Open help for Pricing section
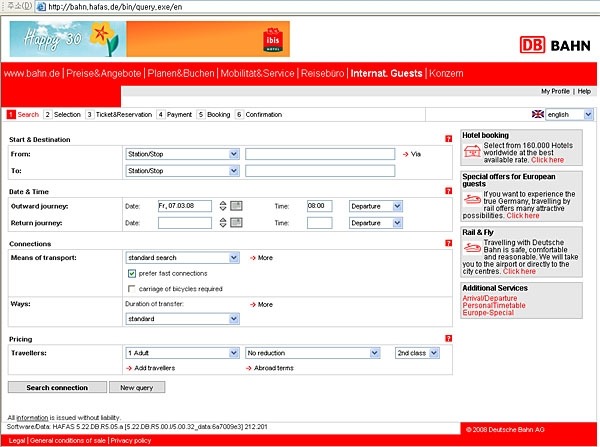The image size is (600, 447). 448,338
